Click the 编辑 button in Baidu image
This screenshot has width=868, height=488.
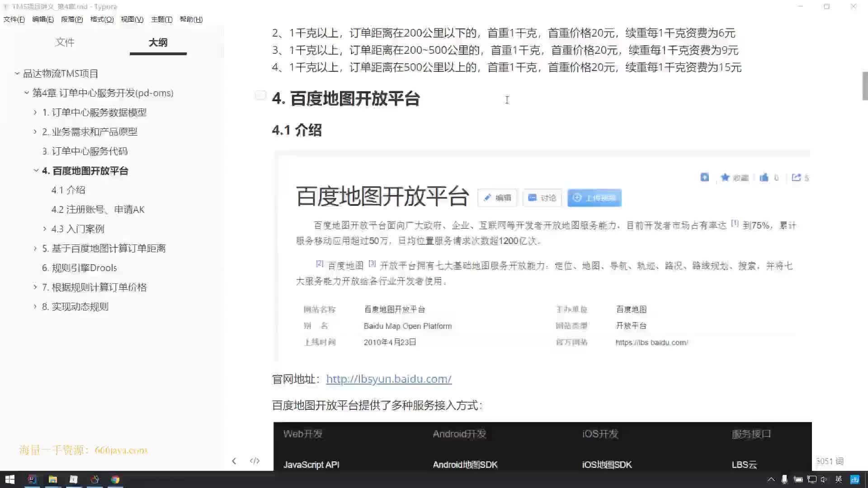[497, 197]
